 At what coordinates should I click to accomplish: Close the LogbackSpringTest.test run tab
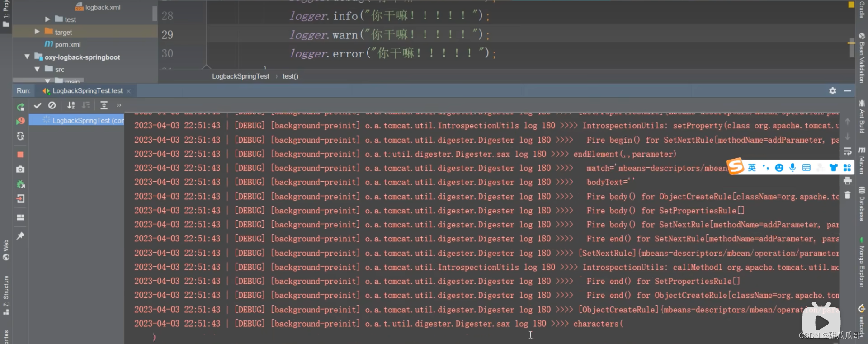(x=128, y=91)
